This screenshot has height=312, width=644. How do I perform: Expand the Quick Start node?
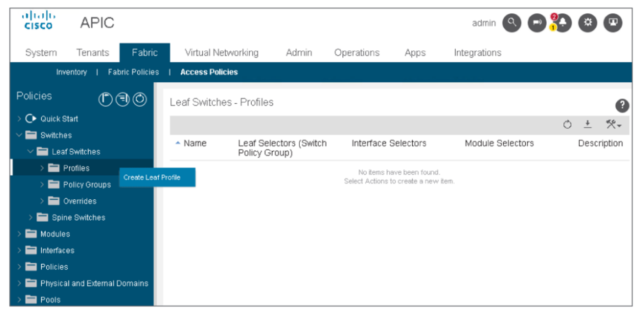point(19,119)
